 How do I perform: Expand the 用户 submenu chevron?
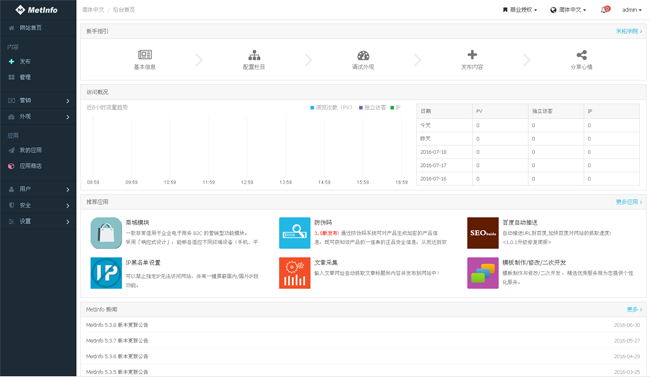pyautogui.click(x=68, y=190)
